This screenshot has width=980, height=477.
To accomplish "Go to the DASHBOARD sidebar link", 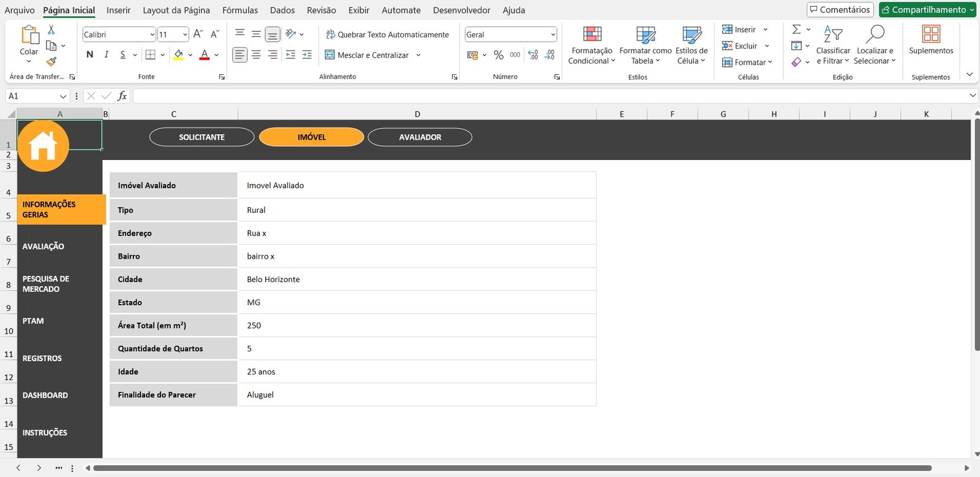I will [45, 395].
